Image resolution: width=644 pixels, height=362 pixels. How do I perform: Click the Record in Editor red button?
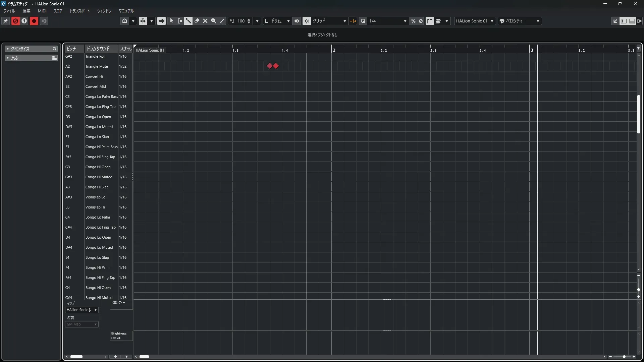[x=34, y=21]
